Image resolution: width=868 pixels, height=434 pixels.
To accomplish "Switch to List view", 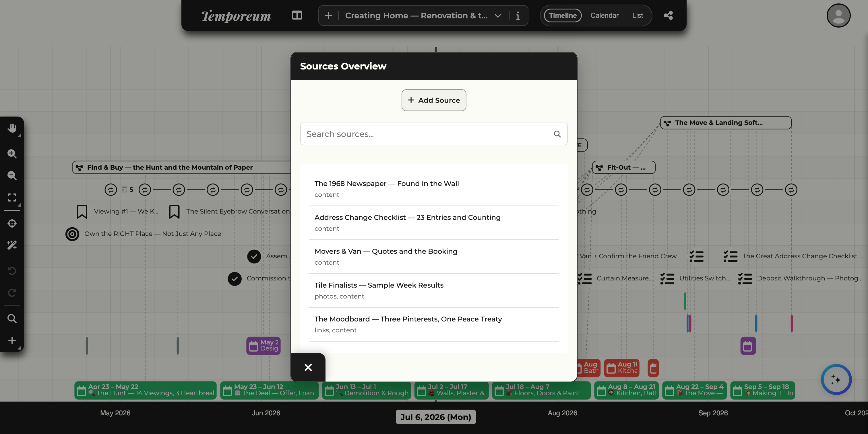I will 638,15.
